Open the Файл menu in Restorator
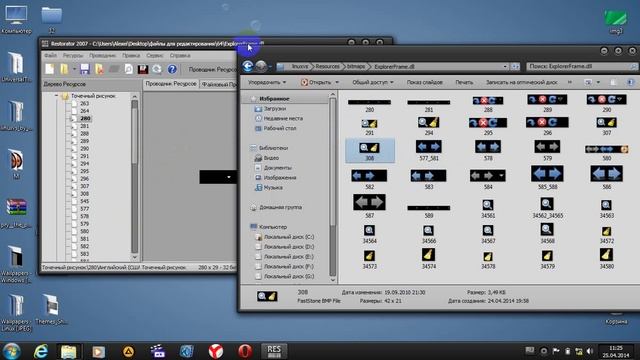 [51, 55]
